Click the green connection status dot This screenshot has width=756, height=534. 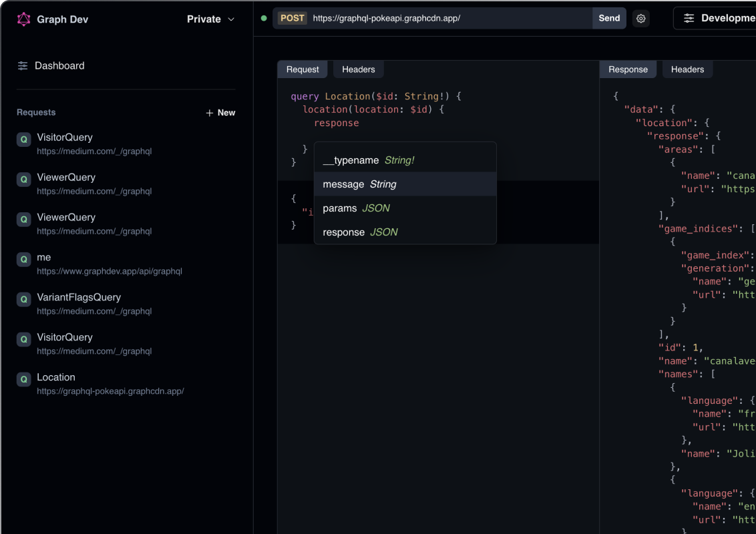pos(264,19)
